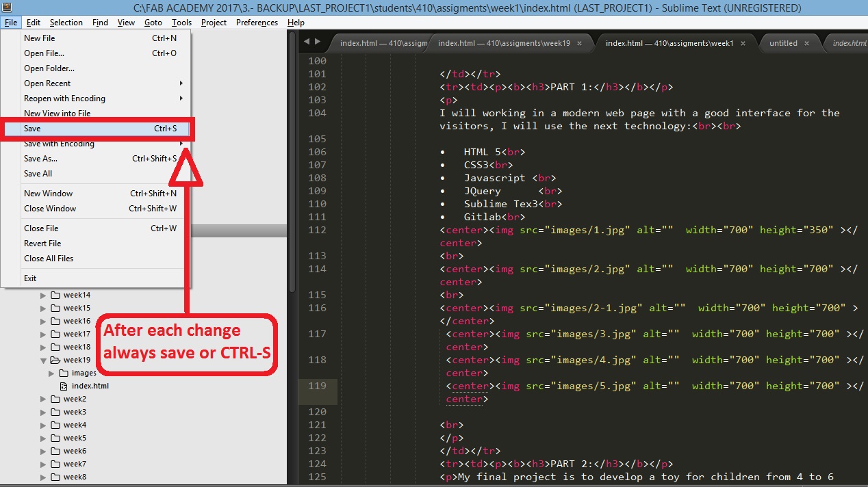The image size is (868, 487).
Task: Open the File menu
Action: click(x=10, y=23)
